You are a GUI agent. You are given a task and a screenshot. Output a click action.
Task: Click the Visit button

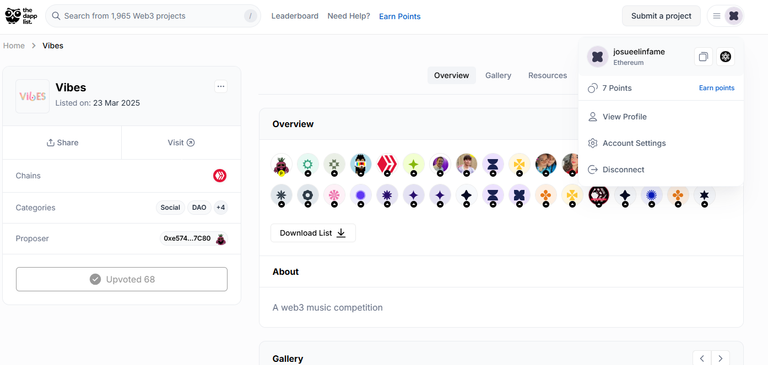(181, 143)
